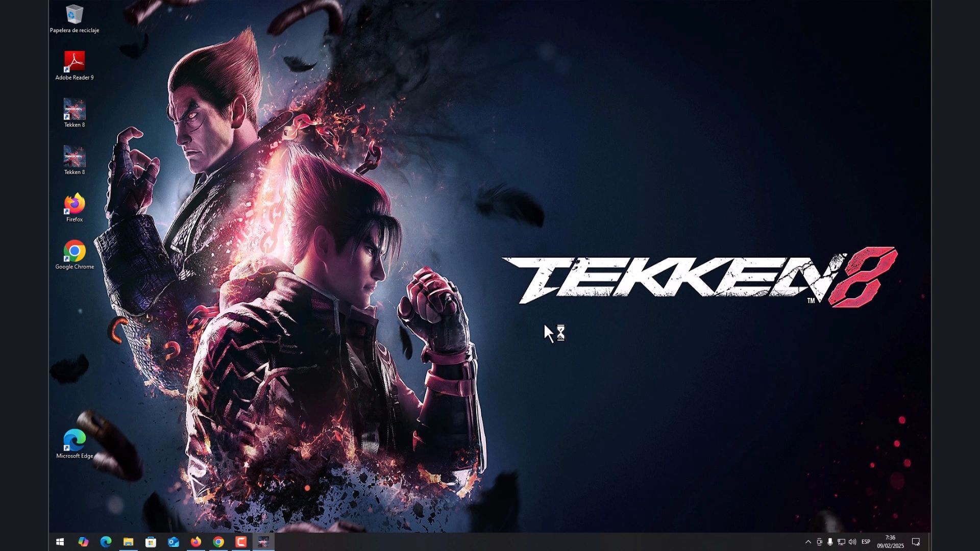Click the Google Chrome label text on desktop
Screen dimensions: 980x551
click(75, 267)
